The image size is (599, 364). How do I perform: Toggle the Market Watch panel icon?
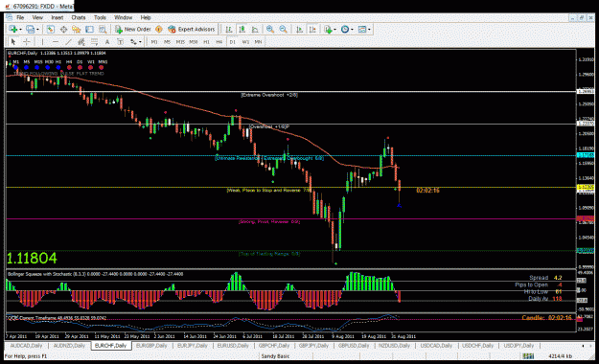[50, 29]
